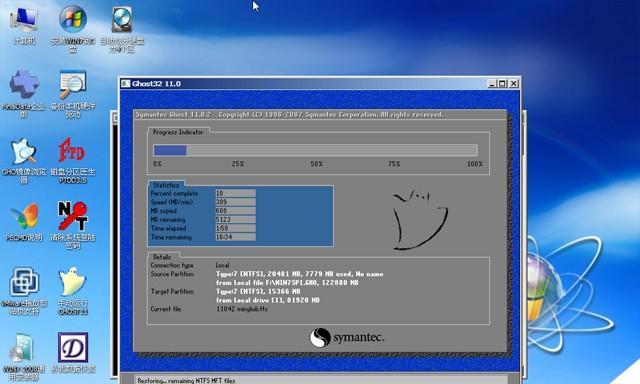This screenshot has width=640, height=384.
Task: Click the 50% progress scale label
Action: [x=316, y=164]
